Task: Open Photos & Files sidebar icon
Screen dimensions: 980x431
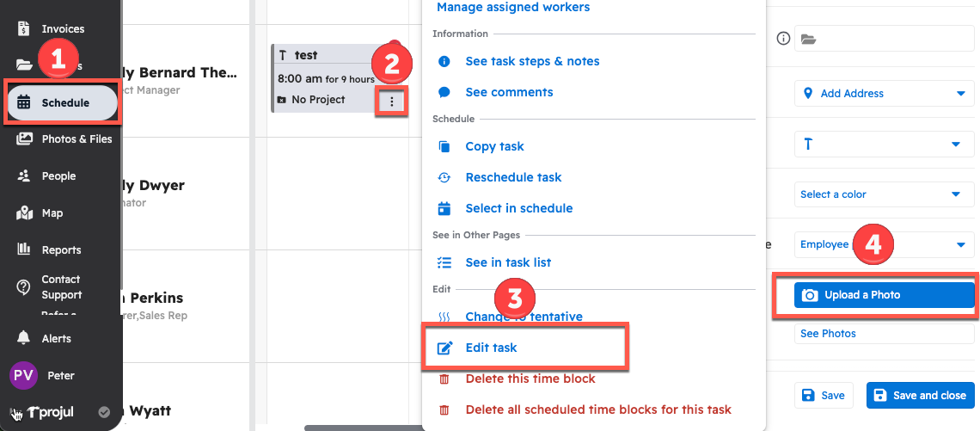Action: [x=25, y=139]
